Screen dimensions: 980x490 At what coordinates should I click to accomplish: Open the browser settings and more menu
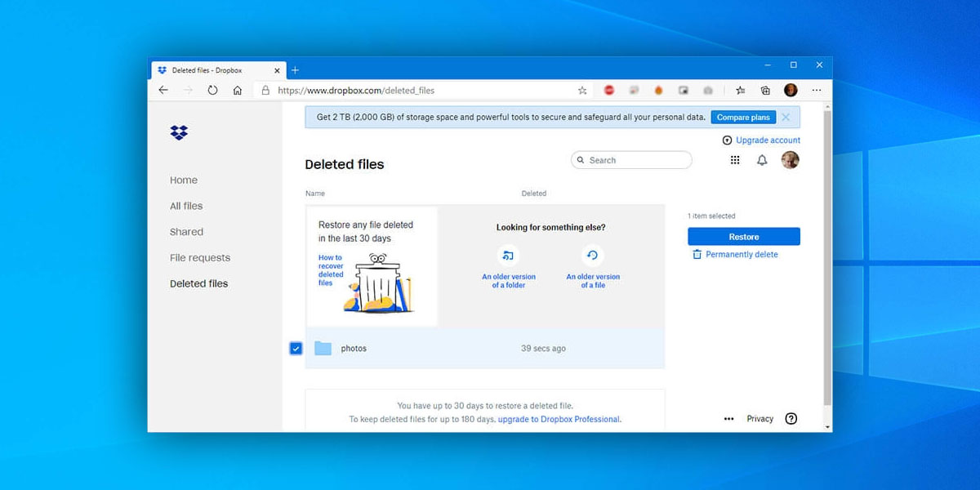[817, 91]
